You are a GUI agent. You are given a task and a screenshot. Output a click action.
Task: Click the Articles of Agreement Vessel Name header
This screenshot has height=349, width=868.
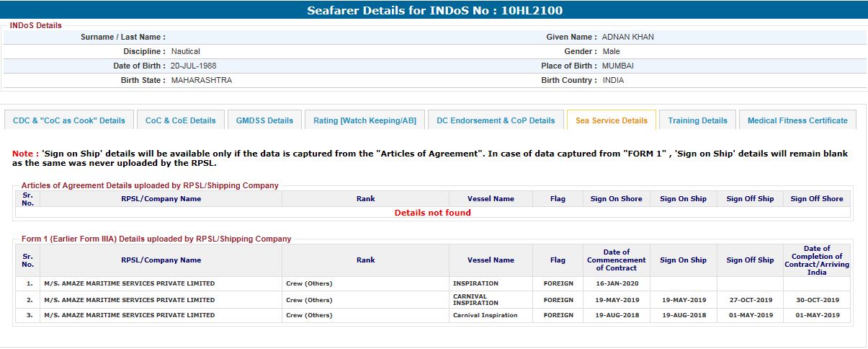[491, 199]
